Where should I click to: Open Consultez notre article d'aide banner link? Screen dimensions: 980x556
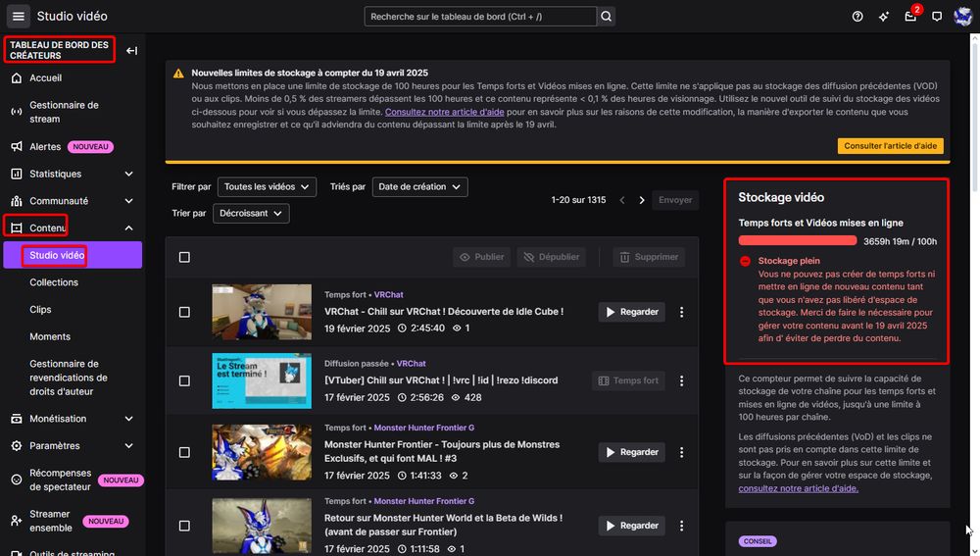[444, 112]
